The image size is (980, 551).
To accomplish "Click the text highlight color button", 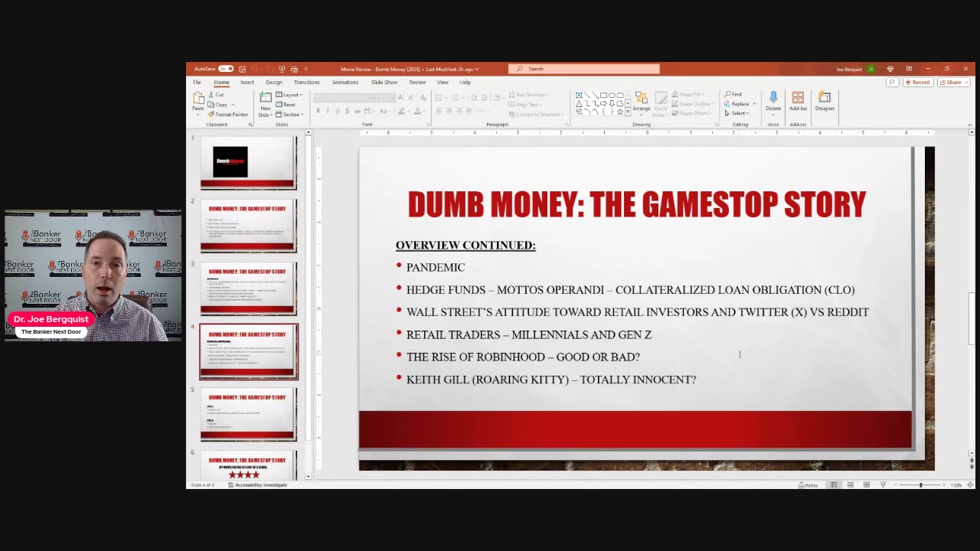I will click(x=401, y=111).
